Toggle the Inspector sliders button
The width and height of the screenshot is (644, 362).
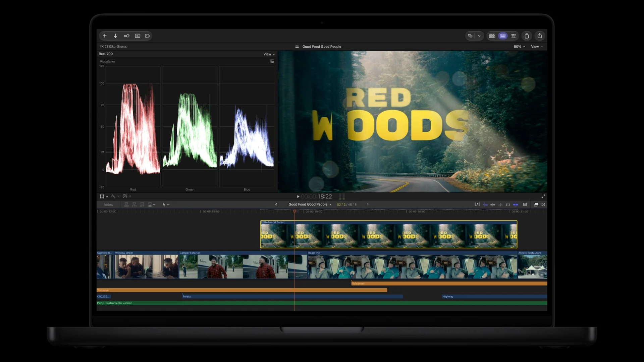pos(514,36)
